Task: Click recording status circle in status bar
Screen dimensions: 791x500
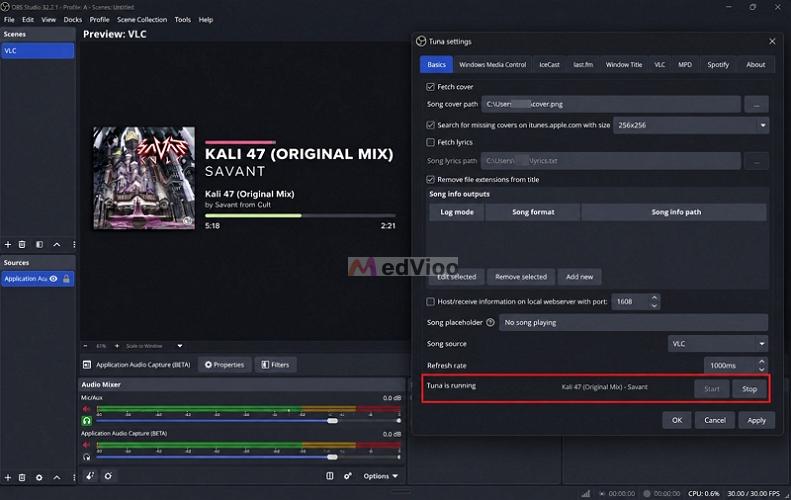Action: tap(647, 493)
